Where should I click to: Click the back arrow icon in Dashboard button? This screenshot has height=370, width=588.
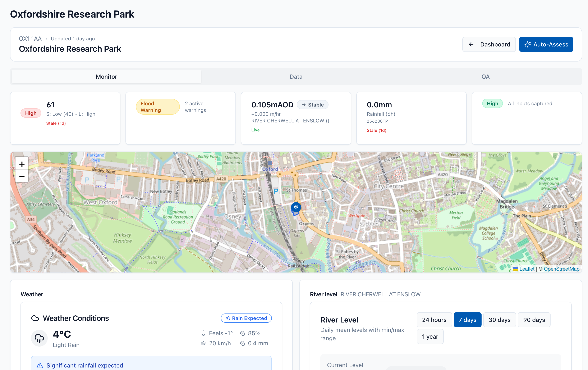click(x=471, y=45)
